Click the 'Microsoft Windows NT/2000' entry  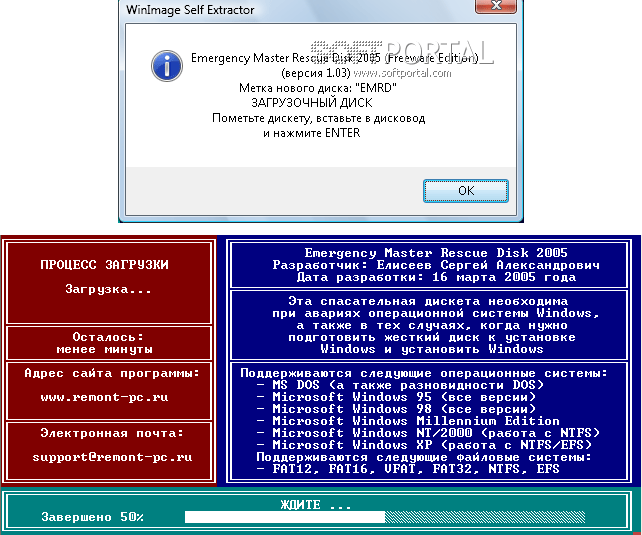pos(428,433)
